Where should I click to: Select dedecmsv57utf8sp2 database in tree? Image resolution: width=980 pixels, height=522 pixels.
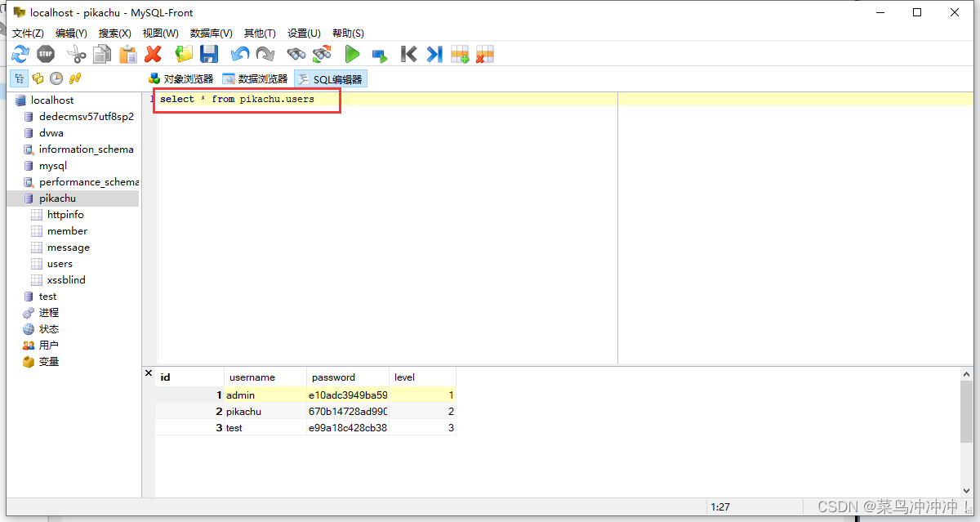pyautogui.click(x=86, y=117)
